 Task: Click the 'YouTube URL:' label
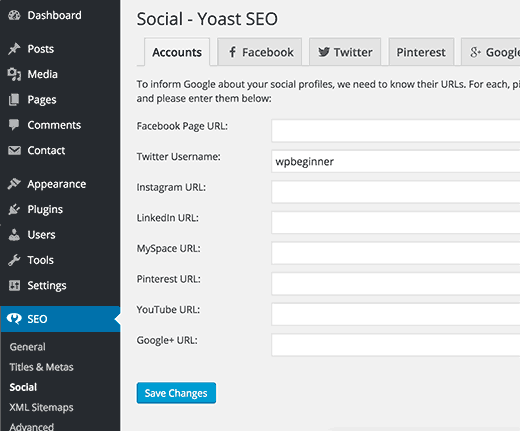click(168, 310)
